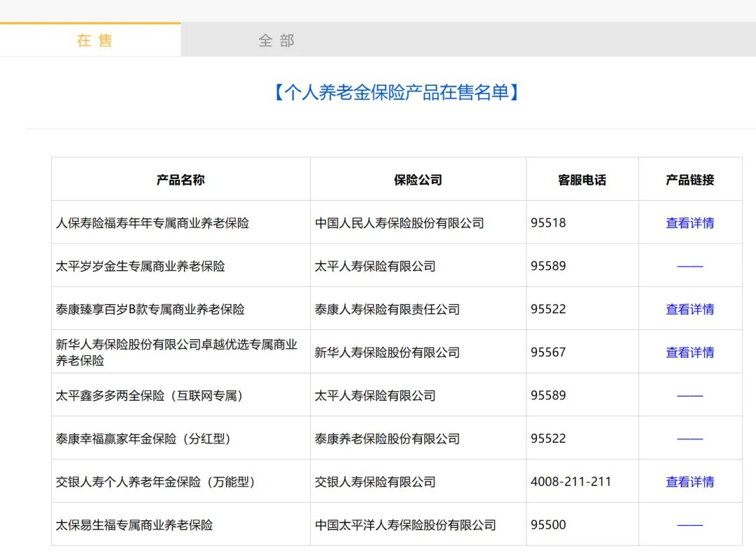Image resolution: width=756 pixels, height=556 pixels.
Task: Click the 客服电话 column header
Action: (582, 180)
